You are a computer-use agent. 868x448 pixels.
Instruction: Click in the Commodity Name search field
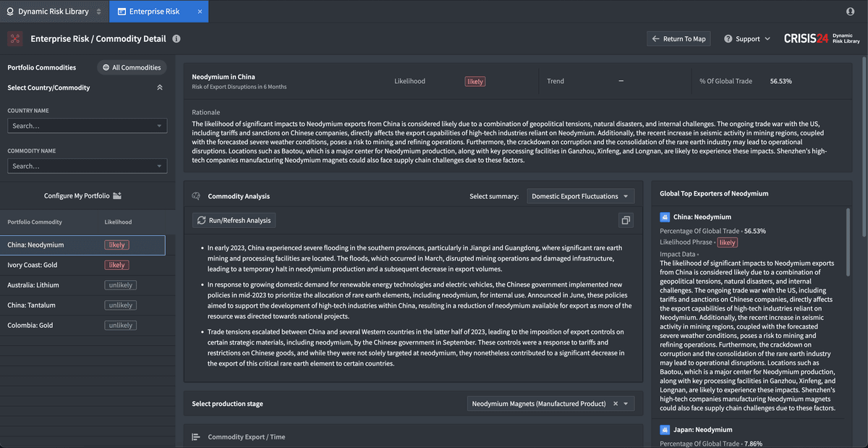click(87, 166)
